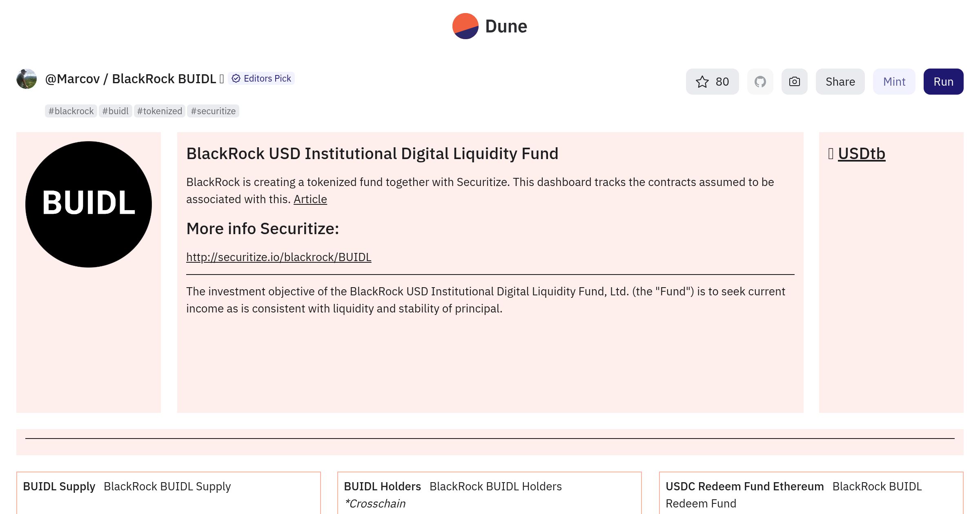The width and height of the screenshot is (980, 514).
Task: Select the #tokenized tag
Action: pyautogui.click(x=160, y=111)
